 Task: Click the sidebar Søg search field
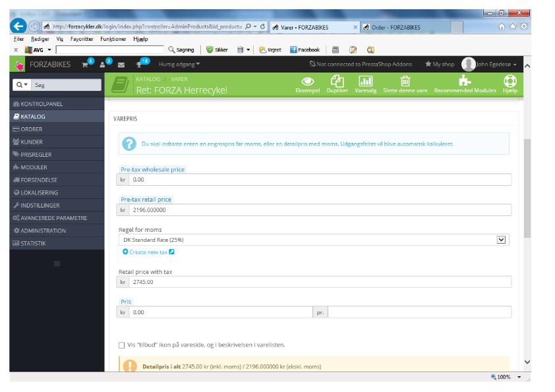(x=66, y=85)
